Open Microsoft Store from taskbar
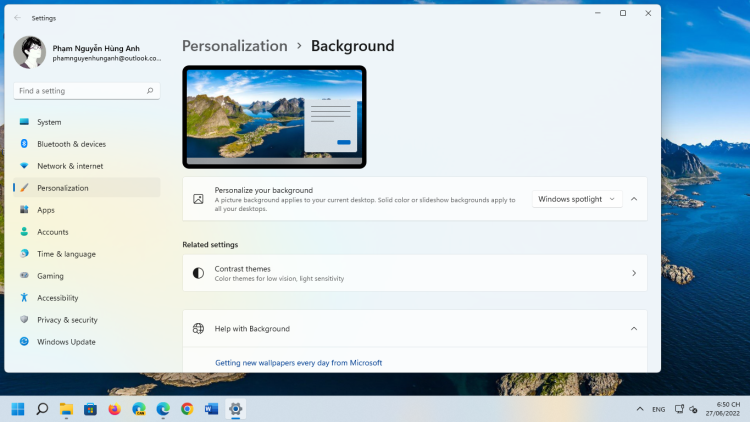750x422 pixels. [x=90, y=409]
